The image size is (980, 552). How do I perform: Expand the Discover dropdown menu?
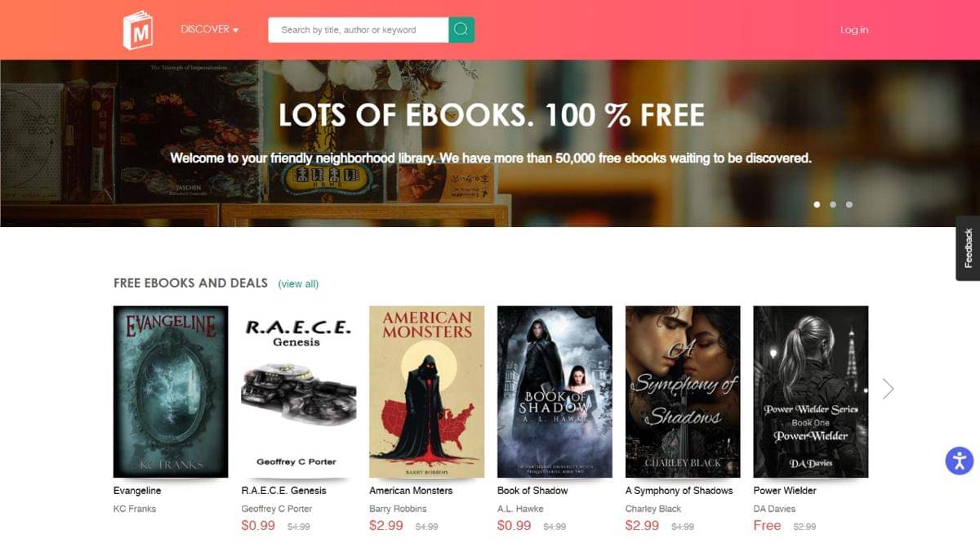[210, 29]
